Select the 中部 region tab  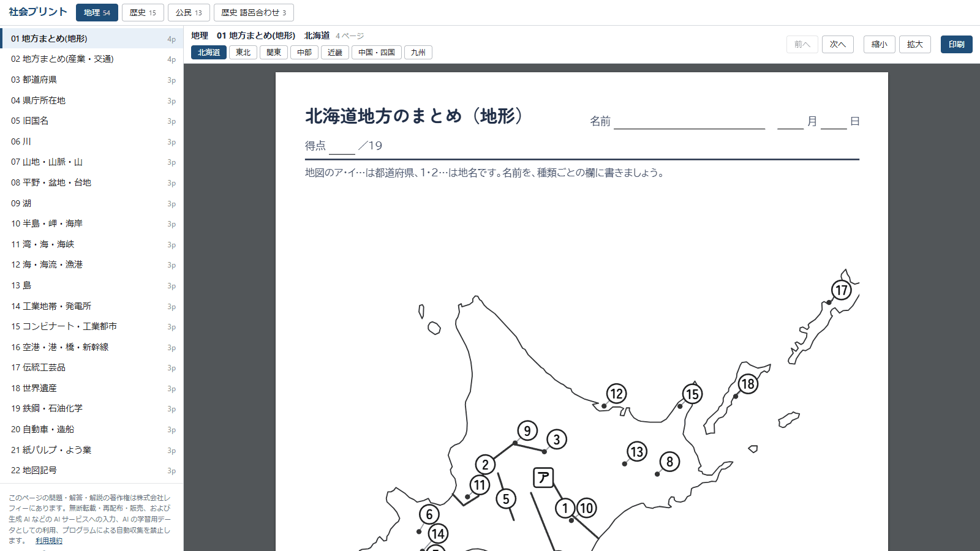pyautogui.click(x=304, y=53)
